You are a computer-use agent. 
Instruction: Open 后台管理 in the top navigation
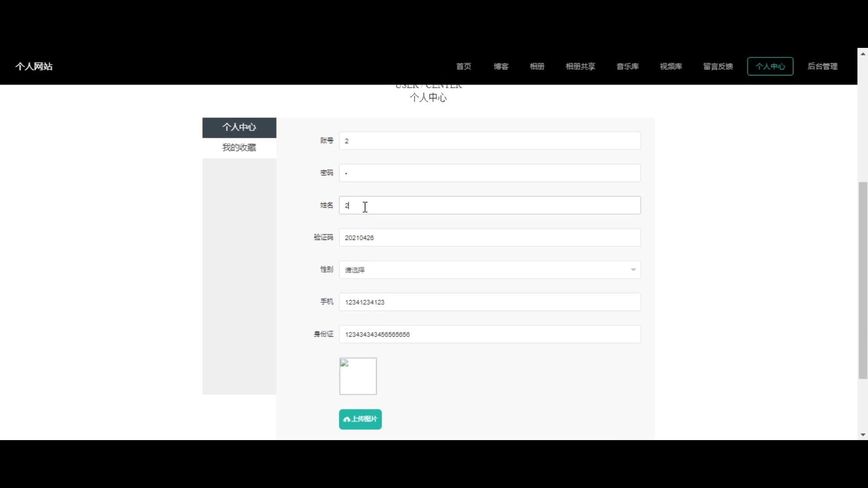(x=822, y=66)
